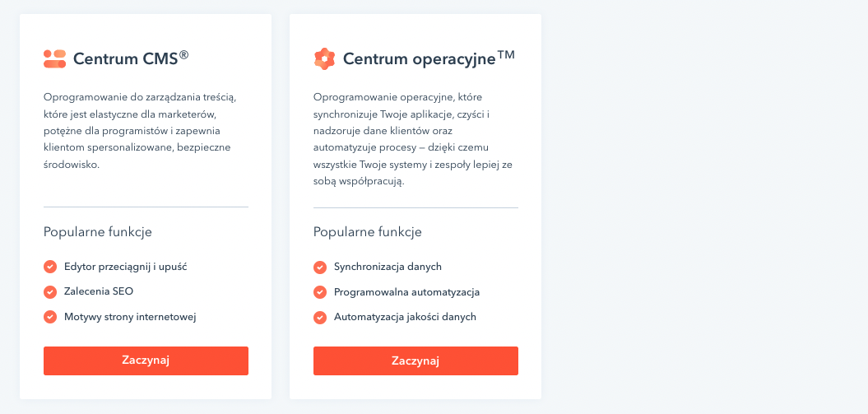Image resolution: width=868 pixels, height=414 pixels.
Task: Click the Centrum CMS logo icon
Action: click(55, 58)
